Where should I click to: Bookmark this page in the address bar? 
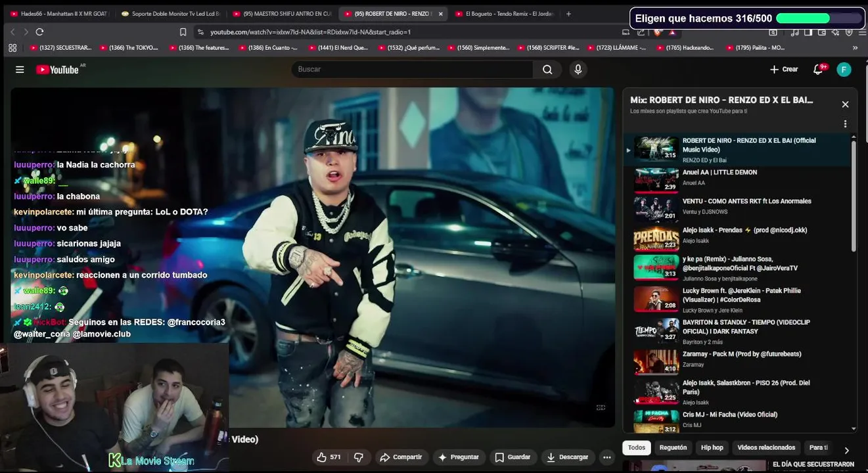click(183, 32)
